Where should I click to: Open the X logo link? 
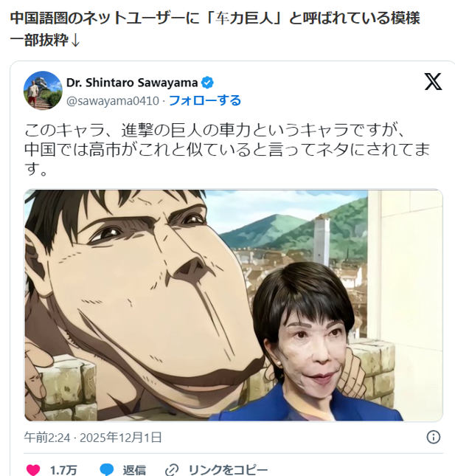coord(433,82)
